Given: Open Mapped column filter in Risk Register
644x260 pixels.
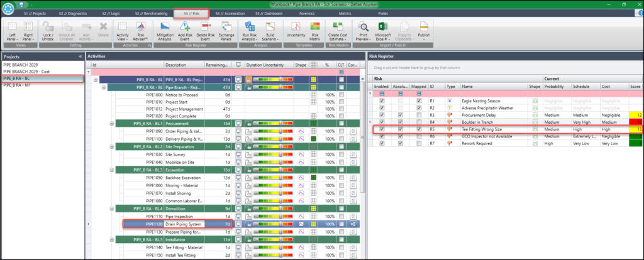Looking at the screenshot, I should pyautogui.click(x=418, y=94).
